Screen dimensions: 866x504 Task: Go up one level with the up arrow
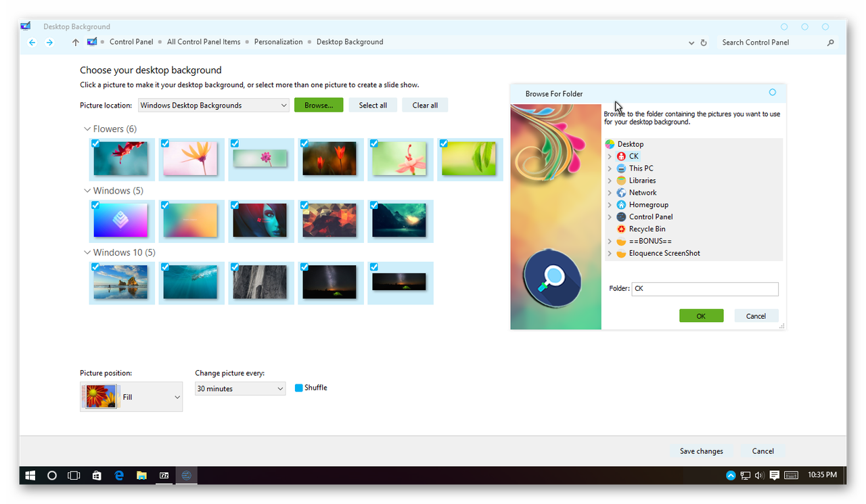(75, 42)
